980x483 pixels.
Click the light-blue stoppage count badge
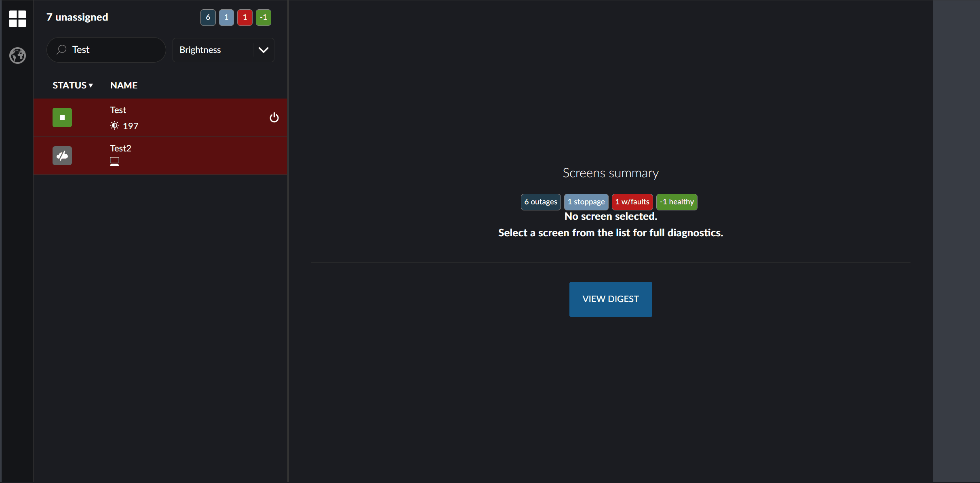(x=226, y=17)
